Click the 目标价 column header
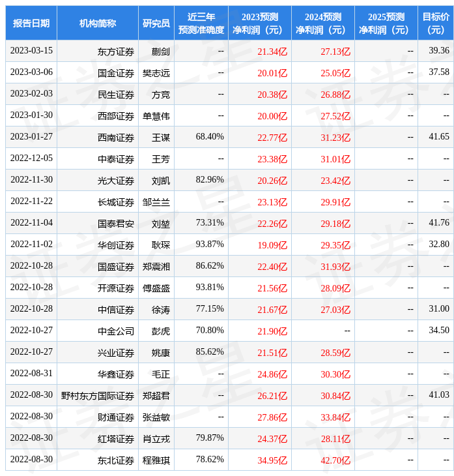The image size is (454, 476). (435, 23)
